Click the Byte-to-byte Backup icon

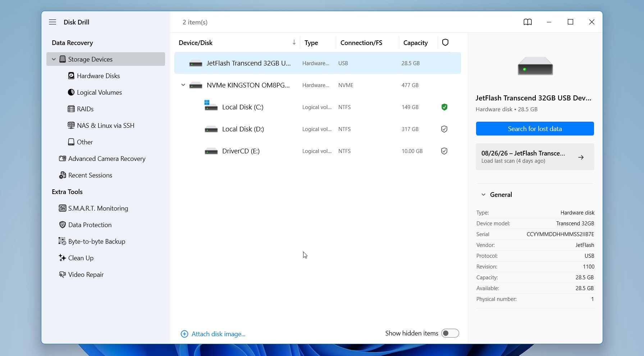click(x=63, y=241)
